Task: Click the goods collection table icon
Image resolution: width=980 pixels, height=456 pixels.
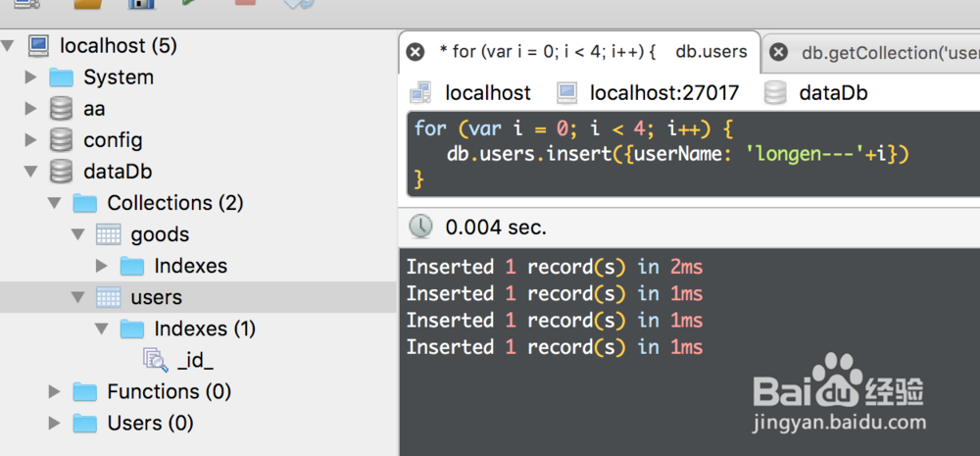Action: (x=108, y=234)
